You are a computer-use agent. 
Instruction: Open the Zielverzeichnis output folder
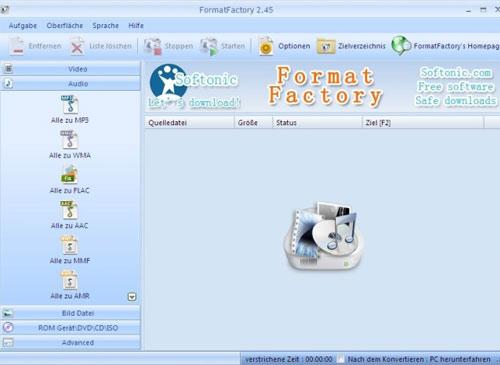(x=351, y=46)
